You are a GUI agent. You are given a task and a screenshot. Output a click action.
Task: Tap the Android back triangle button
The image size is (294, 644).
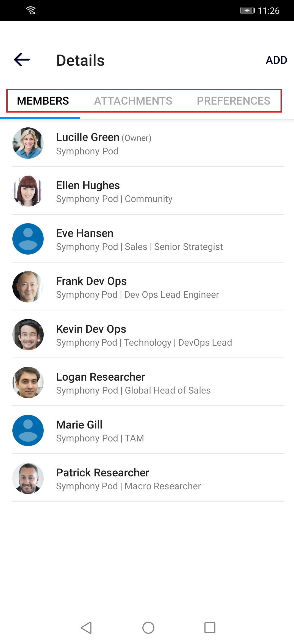point(87,628)
